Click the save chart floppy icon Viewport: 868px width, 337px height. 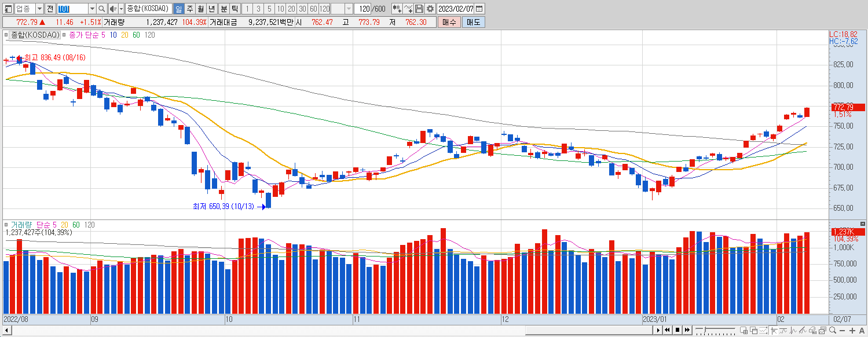[x=419, y=9]
